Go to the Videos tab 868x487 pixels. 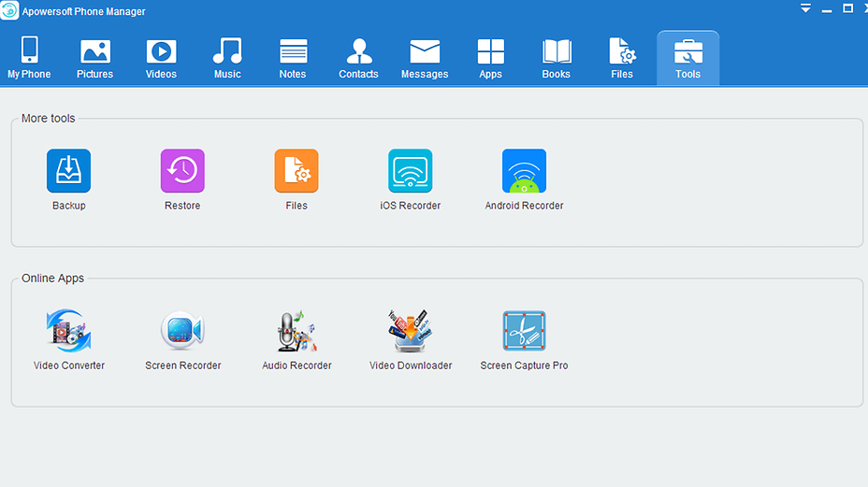tap(161, 58)
